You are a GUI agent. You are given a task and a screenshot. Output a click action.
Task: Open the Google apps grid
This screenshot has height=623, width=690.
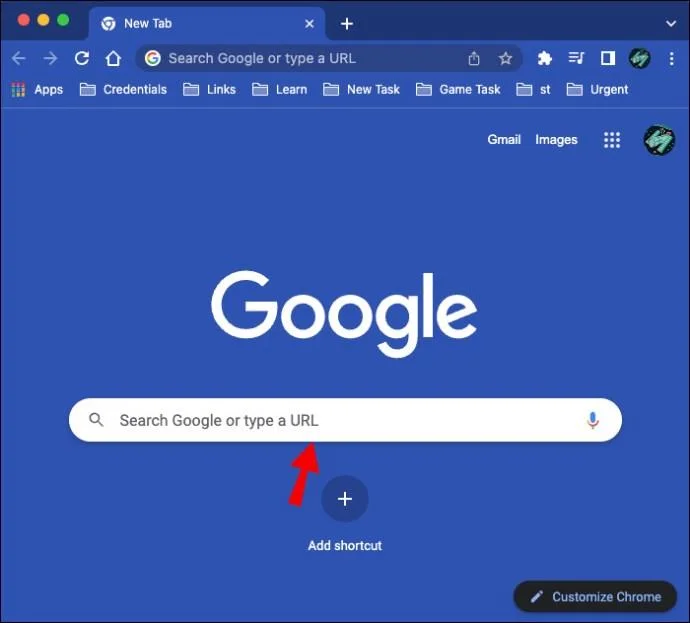click(612, 140)
